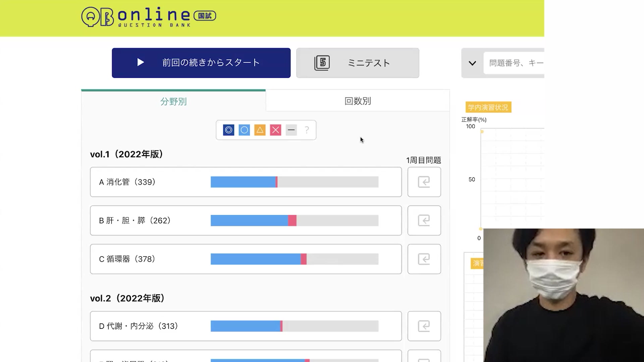The image size is (644, 362).
Task: Toggle the blue circle result filter
Action: tap(244, 130)
